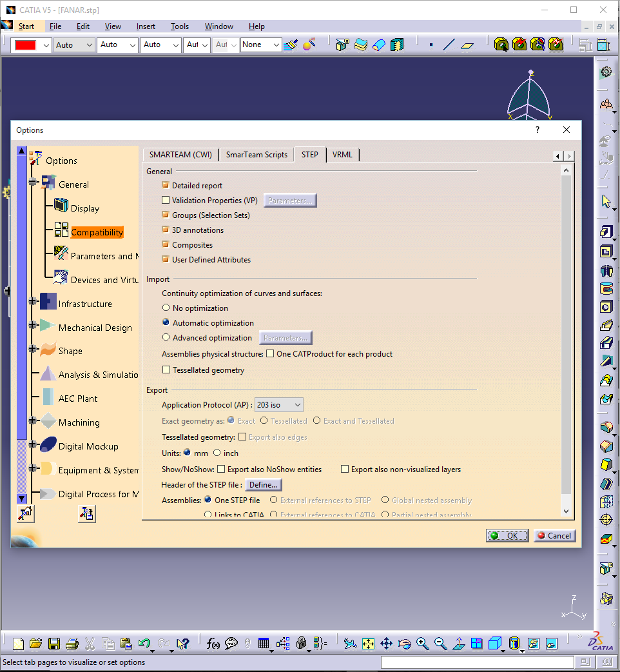Enable Validation Properties (VP) checkbox
620x672 pixels.
[x=166, y=200]
